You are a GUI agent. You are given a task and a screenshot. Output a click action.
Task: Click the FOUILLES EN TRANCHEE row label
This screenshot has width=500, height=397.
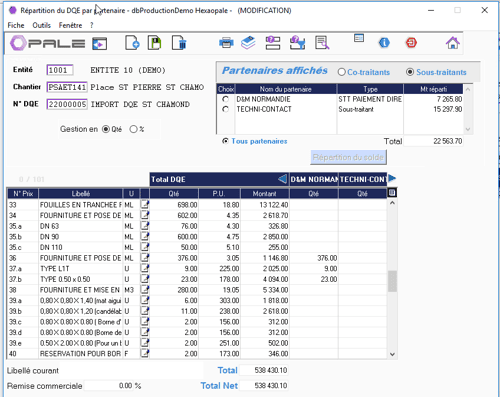click(x=81, y=205)
